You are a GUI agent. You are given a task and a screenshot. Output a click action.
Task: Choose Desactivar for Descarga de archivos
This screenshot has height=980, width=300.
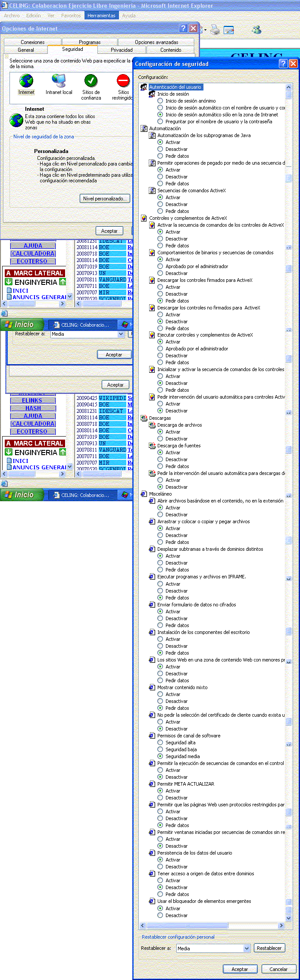coord(160,439)
